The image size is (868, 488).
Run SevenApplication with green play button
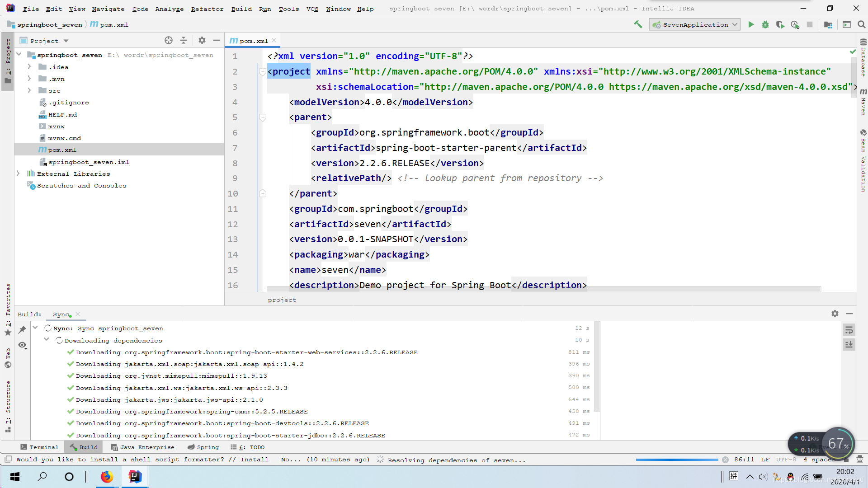pos(751,24)
